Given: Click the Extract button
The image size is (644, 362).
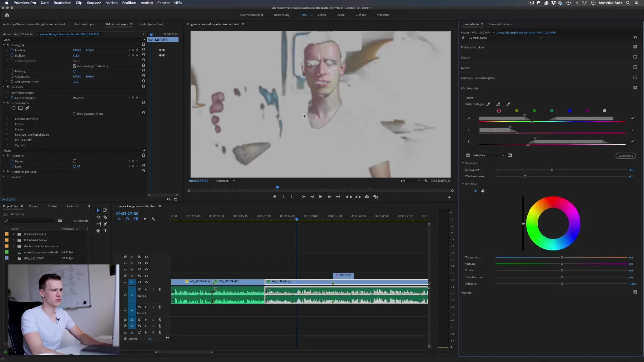Looking at the screenshot, I should [x=358, y=197].
